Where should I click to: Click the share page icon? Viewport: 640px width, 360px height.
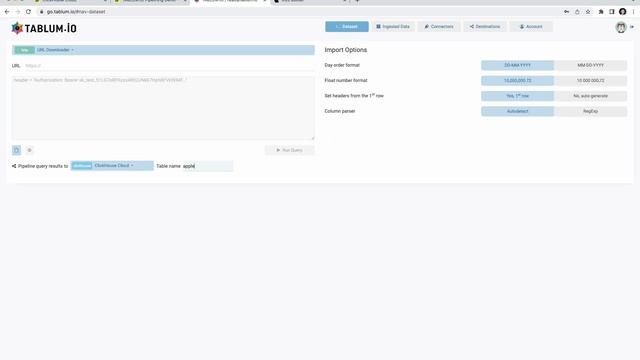coord(577,12)
